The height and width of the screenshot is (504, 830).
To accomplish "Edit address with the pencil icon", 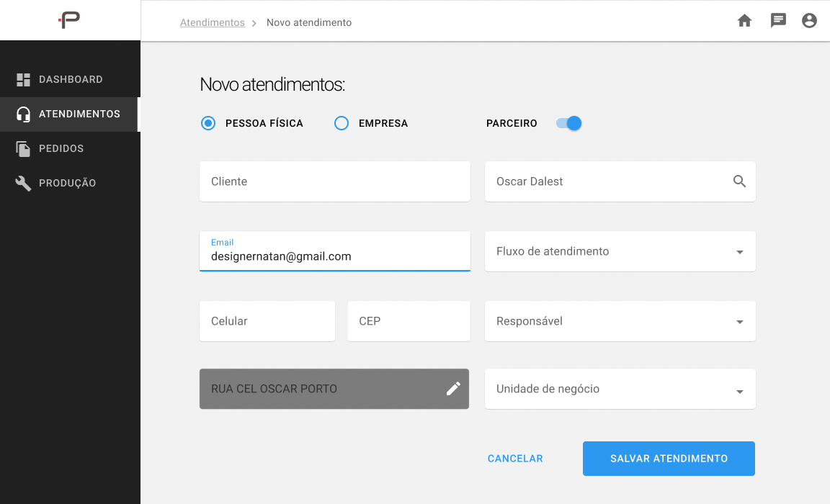I will coord(453,389).
